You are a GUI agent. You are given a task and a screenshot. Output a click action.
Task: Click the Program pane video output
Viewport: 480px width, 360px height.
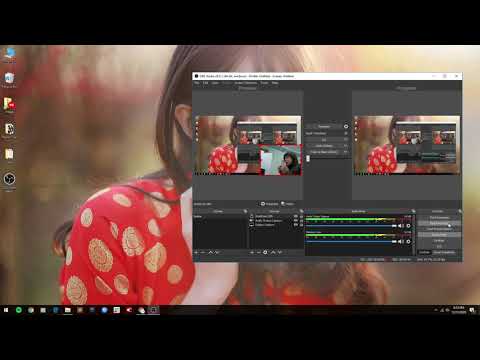point(407,145)
